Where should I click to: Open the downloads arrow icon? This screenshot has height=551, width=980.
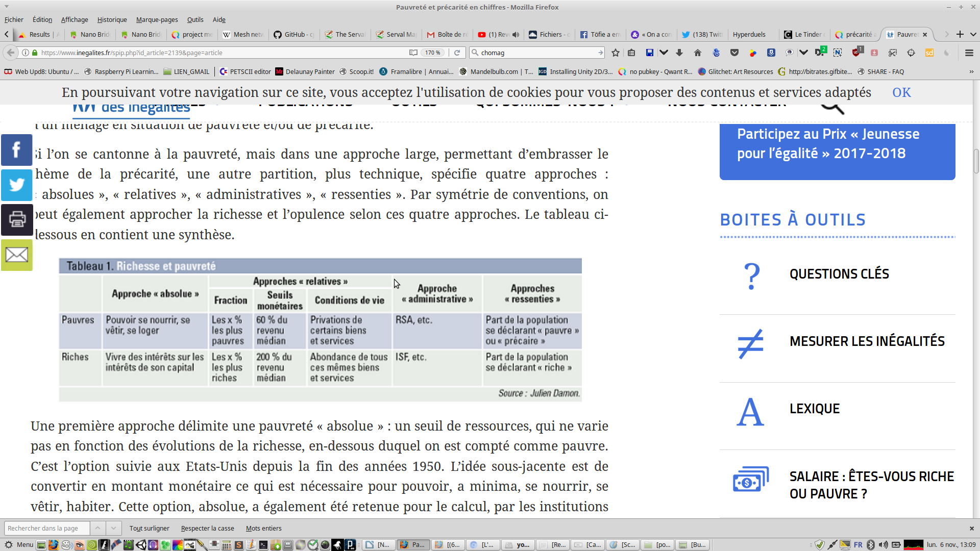pos(679,53)
